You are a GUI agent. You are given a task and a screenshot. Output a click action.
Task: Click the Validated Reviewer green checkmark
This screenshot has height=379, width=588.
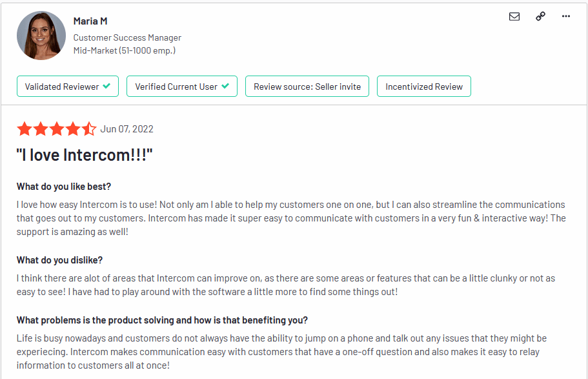tap(106, 86)
